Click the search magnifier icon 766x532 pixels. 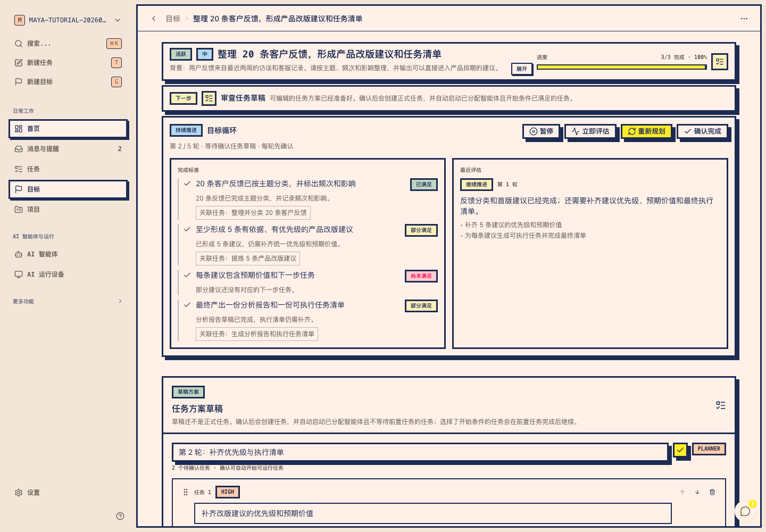coord(19,44)
